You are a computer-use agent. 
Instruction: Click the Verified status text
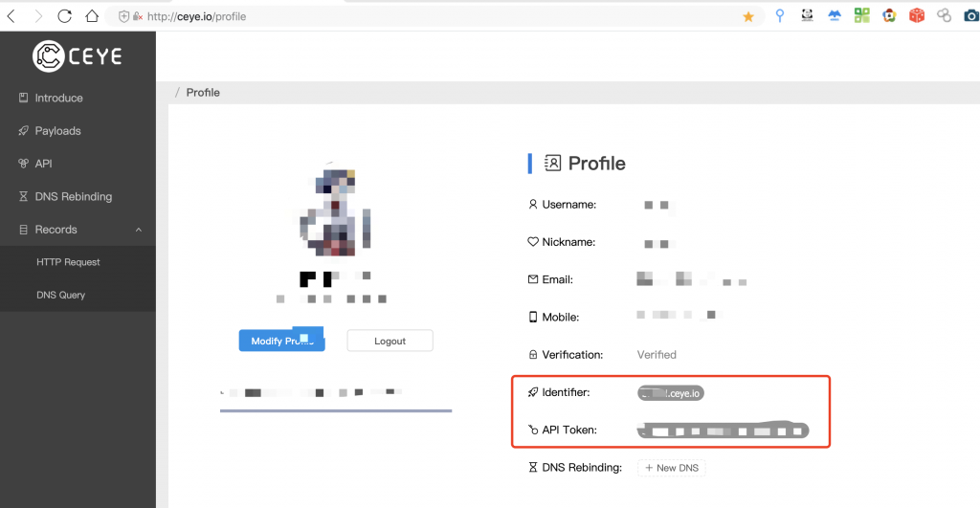[657, 354]
